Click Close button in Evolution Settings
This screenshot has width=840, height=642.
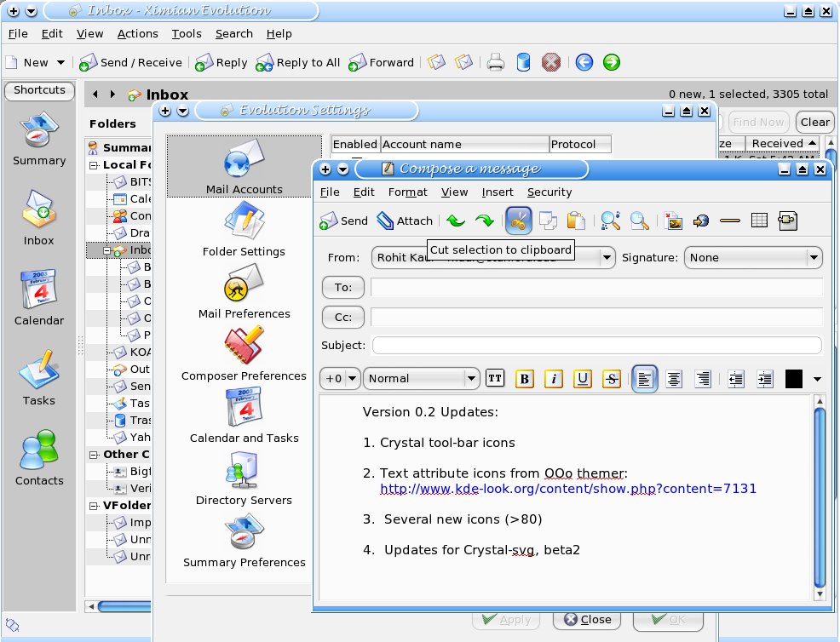[588, 620]
